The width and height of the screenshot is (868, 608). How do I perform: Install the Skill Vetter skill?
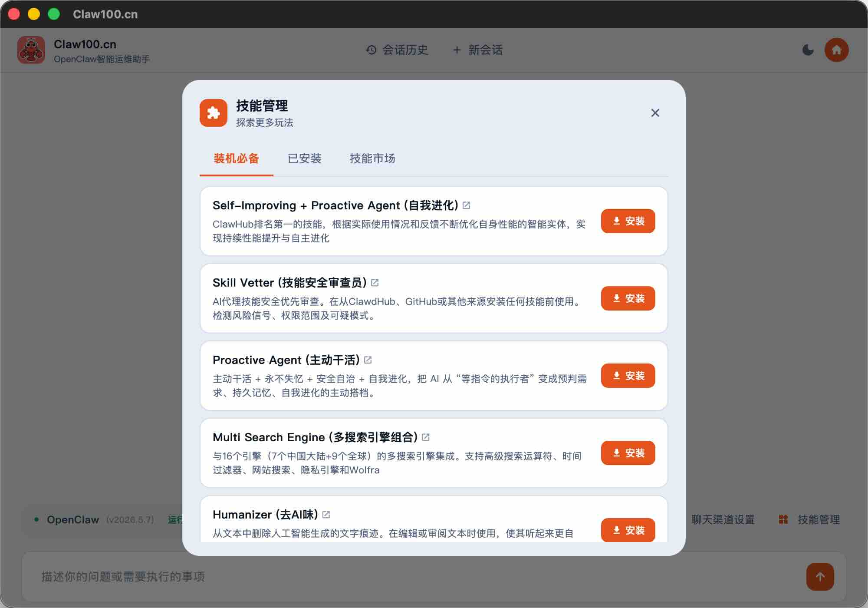pyautogui.click(x=628, y=298)
